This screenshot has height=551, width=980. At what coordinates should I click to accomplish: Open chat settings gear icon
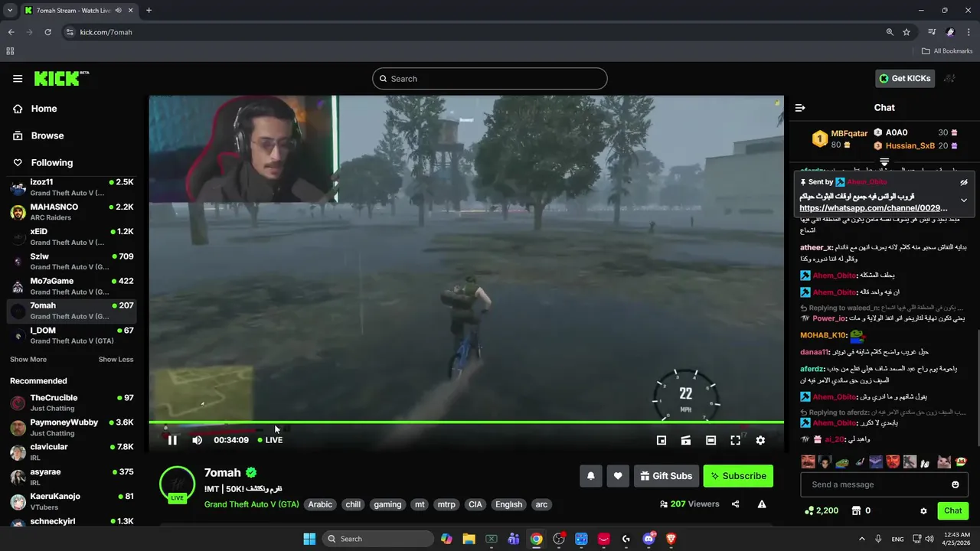pos(923,510)
